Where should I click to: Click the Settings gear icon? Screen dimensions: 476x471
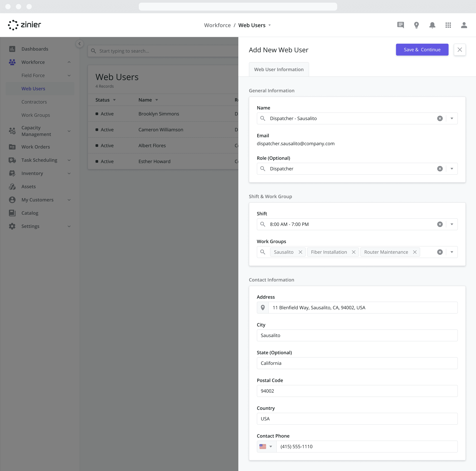click(x=12, y=226)
